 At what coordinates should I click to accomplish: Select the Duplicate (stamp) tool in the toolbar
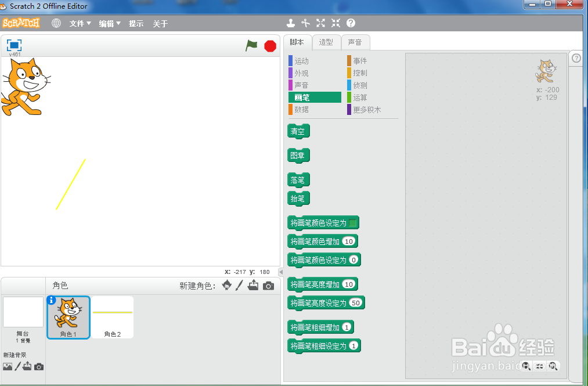tap(290, 23)
